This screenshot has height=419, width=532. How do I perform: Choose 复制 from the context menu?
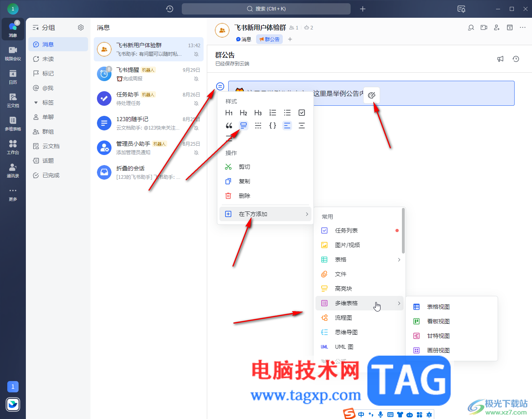coord(265,181)
